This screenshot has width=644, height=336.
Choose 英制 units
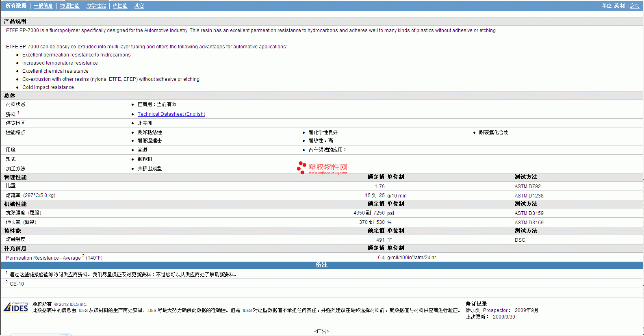(619, 6)
